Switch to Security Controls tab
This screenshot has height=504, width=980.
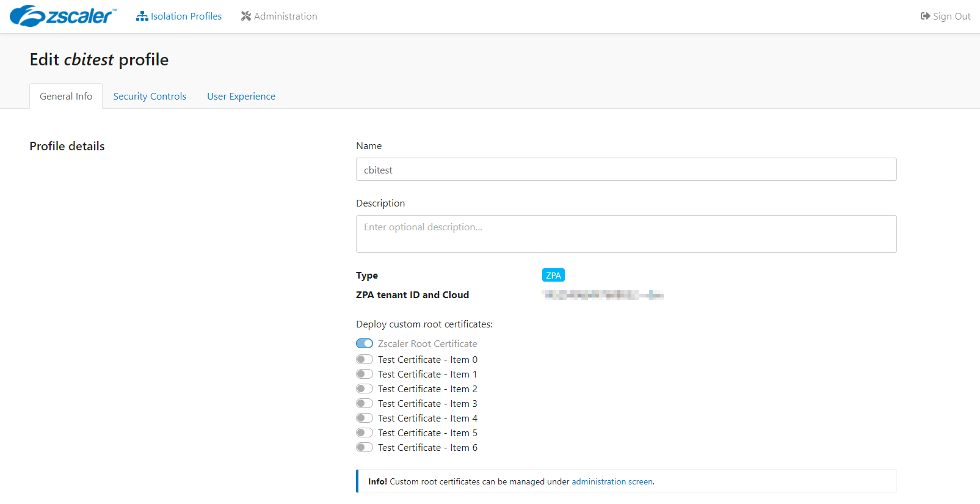coord(150,97)
